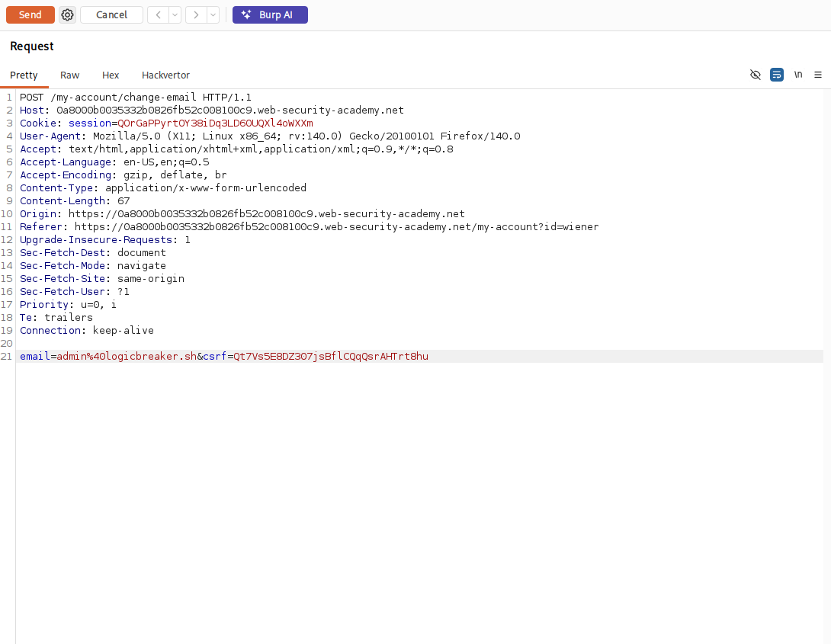This screenshot has width=831, height=644.
Task: Click the Connection: keep-alive header line
Action: (87, 331)
